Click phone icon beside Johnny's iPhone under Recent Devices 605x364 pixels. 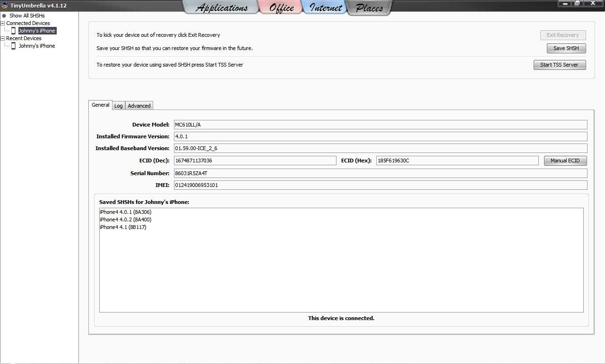(13, 46)
